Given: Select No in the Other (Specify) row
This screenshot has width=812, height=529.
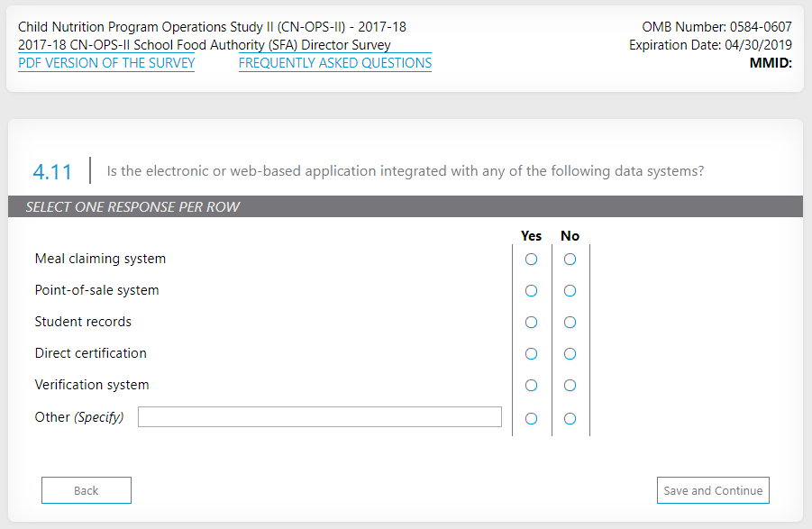Looking at the screenshot, I should tap(570, 418).
